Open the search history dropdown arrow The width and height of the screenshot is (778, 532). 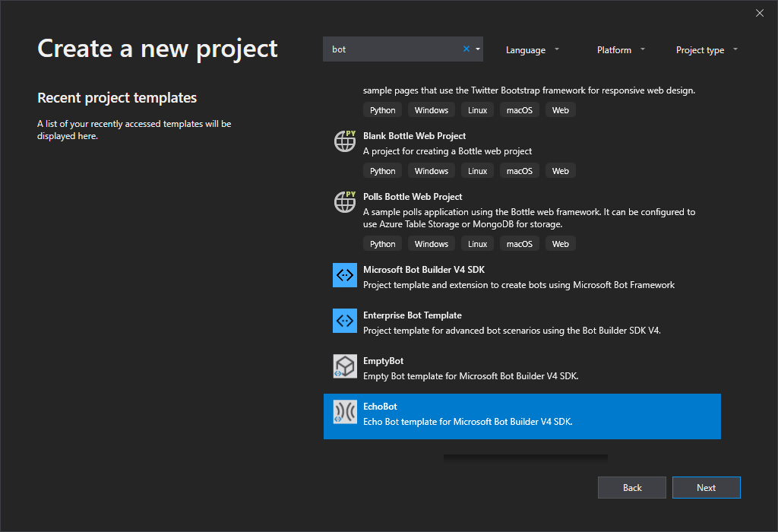(478, 49)
